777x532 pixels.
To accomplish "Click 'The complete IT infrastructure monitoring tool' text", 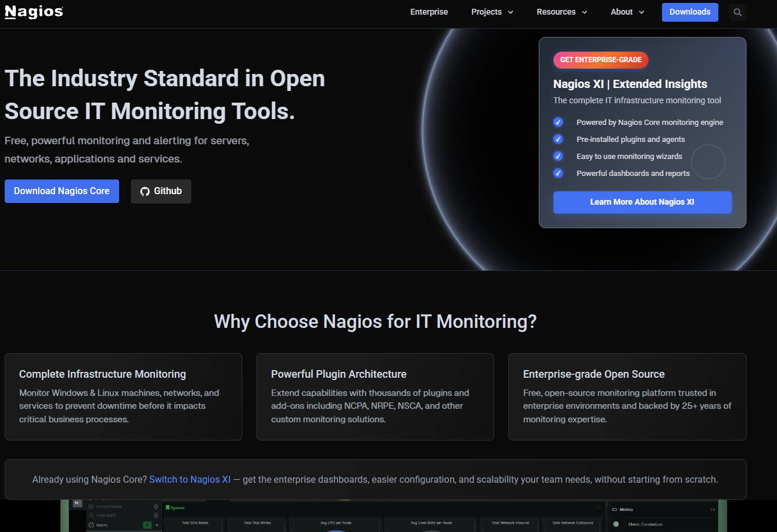I will click(637, 100).
